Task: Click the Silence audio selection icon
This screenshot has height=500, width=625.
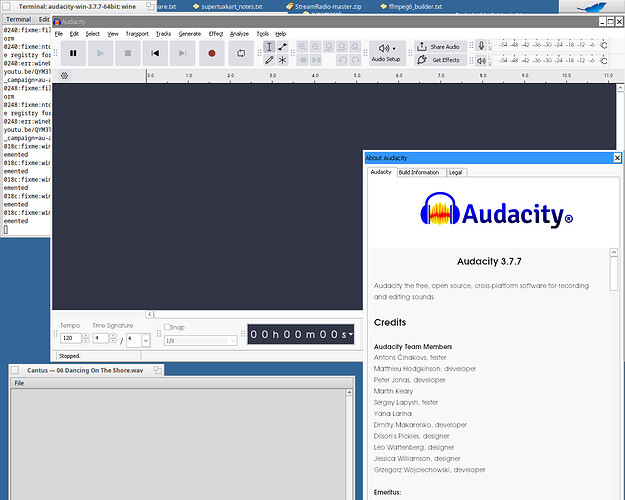Action: (x=316, y=60)
